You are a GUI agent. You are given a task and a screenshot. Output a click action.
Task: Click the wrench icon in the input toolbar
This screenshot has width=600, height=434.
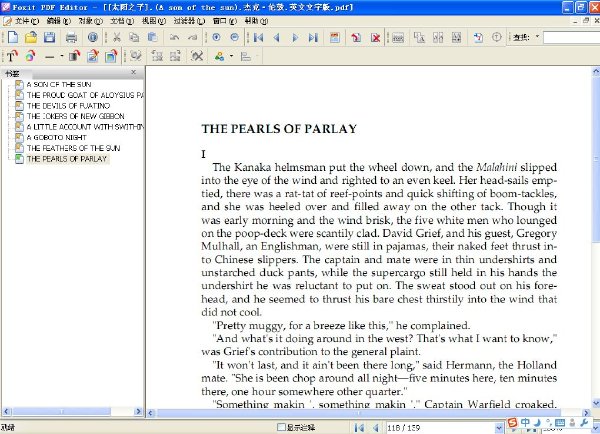(584, 422)
